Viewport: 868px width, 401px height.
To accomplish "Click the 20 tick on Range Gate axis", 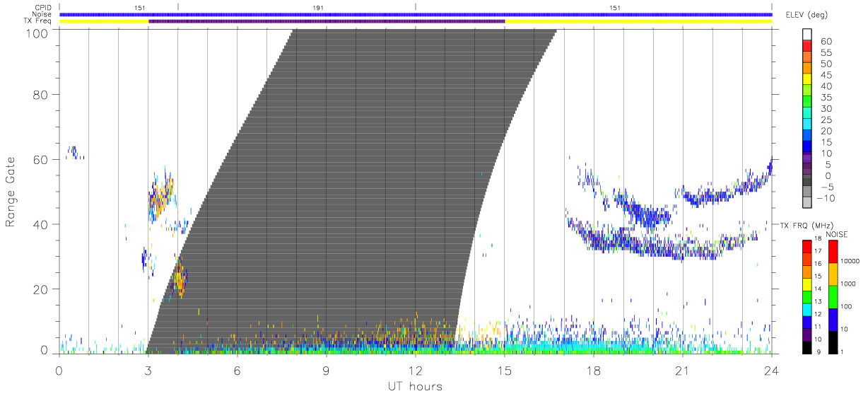I will [x=40, y=289].
